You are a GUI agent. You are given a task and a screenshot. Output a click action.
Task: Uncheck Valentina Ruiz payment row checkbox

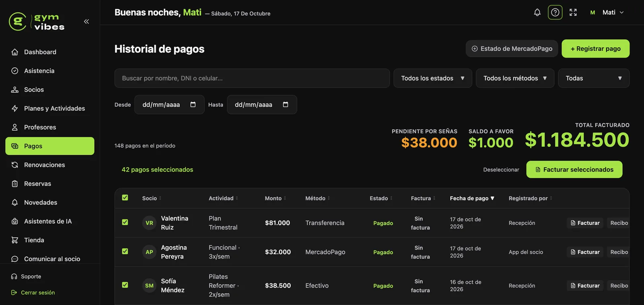tap(125, 222)
